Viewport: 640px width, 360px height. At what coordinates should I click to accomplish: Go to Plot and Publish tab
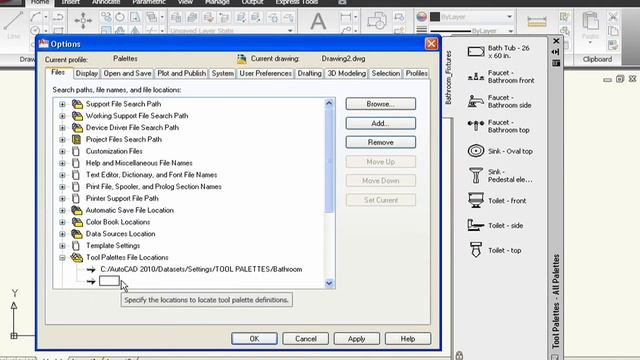[182, 73]
